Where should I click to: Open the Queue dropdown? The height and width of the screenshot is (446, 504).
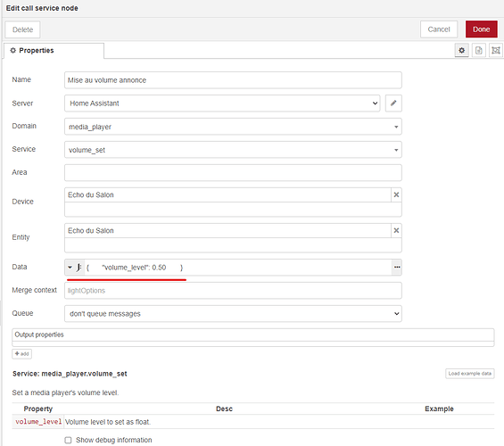click(x=233, y=314)
